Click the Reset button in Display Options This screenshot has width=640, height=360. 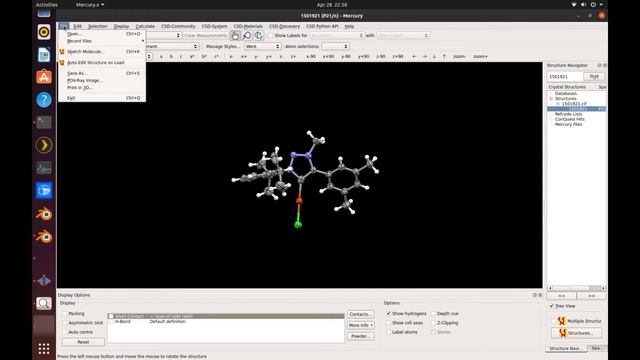[83, 342]
